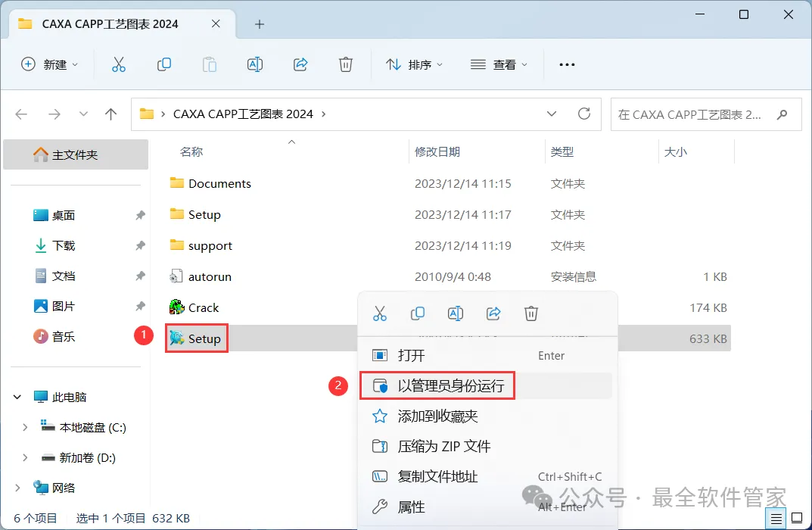Expand the recent locations dropdown arrow

(x=83, y=114)
